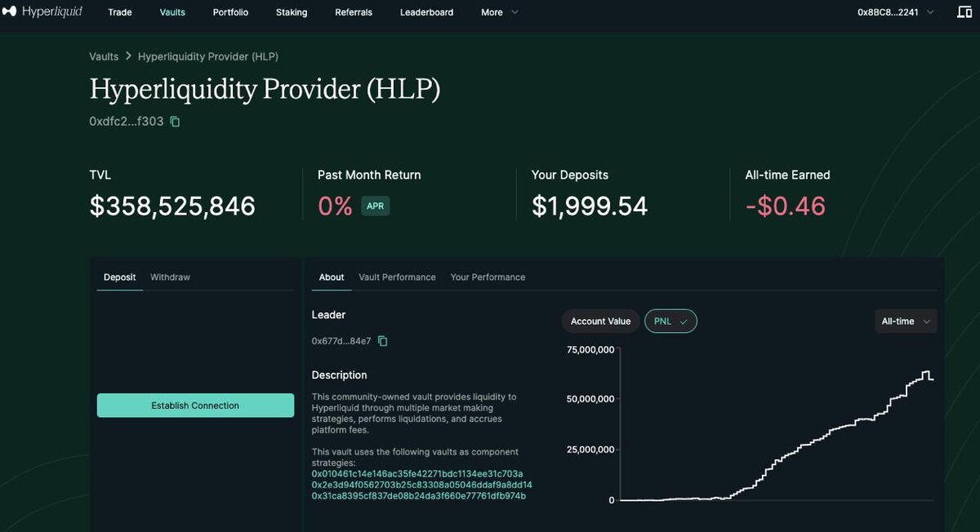The width and height of the screenshot is (980, 532).
Task: Open the component vault link starting with 0x31ca8395
Action: coord(419,496)
